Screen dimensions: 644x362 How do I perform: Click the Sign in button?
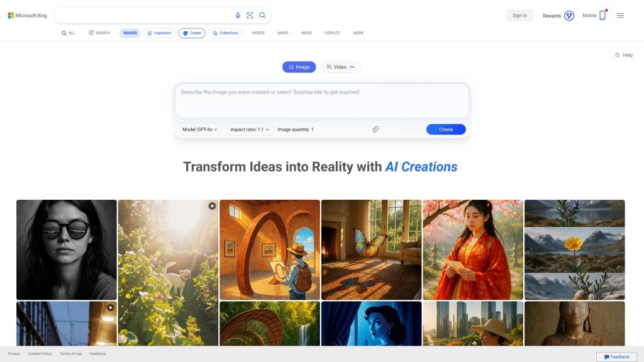click(519, 16)
